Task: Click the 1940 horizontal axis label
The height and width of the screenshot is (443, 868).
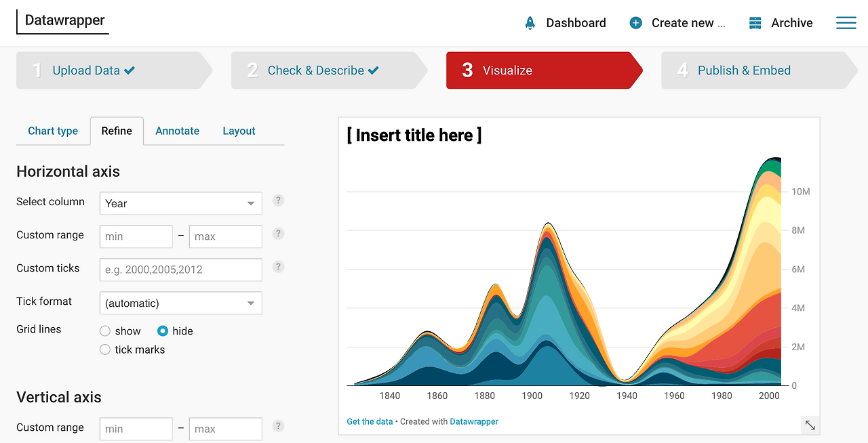Action: (x=627, y=396)
